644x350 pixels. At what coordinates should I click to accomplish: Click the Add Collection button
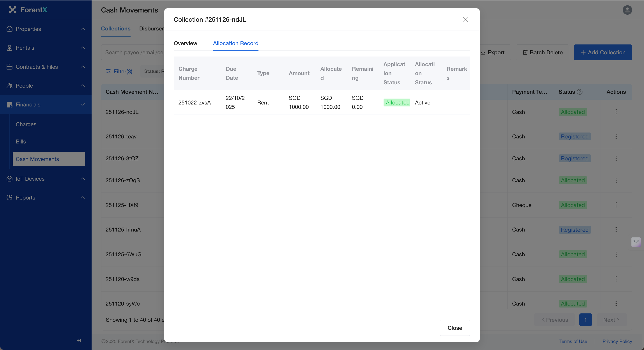(603, 53)
